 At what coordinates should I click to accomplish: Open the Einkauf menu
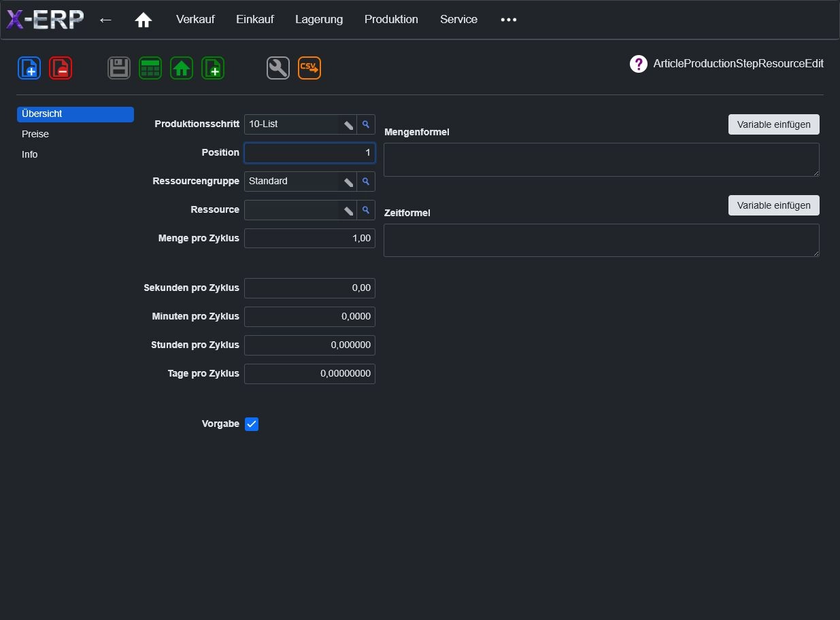[x=255, y=20]
